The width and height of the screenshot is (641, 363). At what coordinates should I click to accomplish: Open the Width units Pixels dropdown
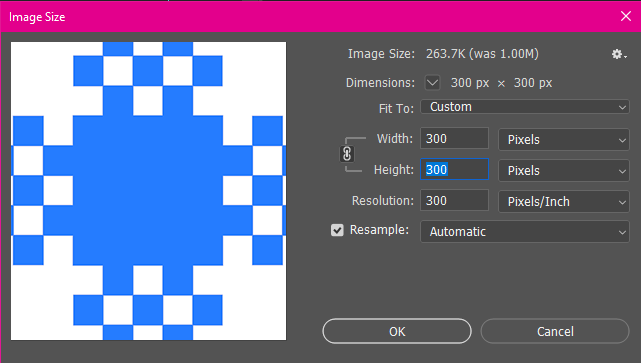[x=564, y=140]
